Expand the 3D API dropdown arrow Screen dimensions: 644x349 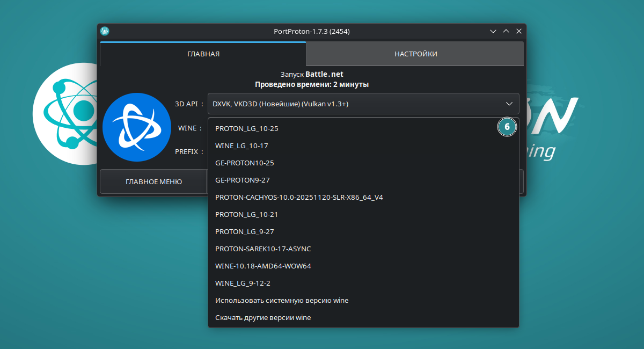pos(509,104)
